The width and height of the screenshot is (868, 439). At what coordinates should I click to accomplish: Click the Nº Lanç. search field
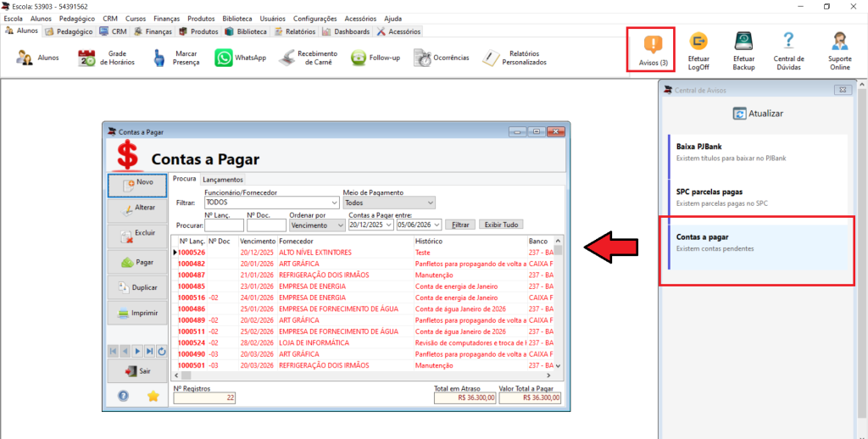click(x=224, y=225)
